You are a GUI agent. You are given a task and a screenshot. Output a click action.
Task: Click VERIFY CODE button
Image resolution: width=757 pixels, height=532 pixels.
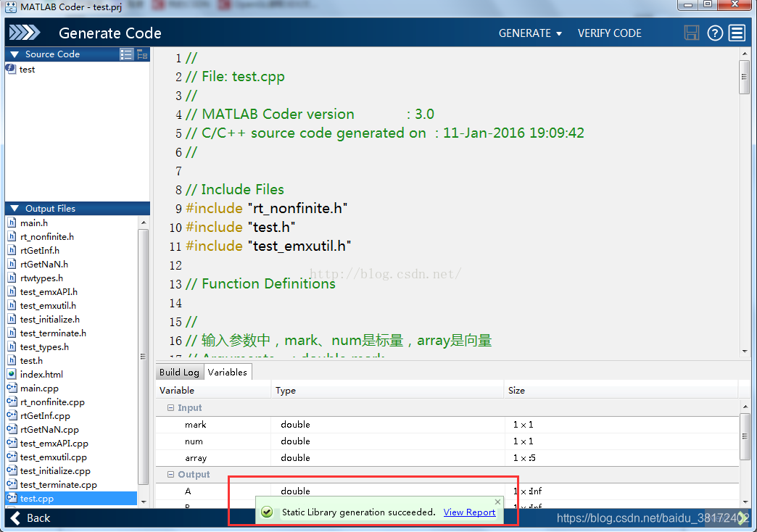point(609,33)
